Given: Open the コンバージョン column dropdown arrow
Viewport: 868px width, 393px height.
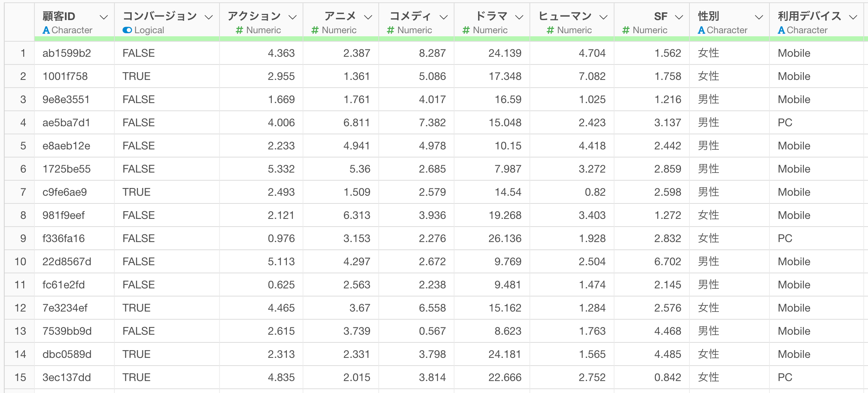Looking at the screenshot, I should [209, 17].
